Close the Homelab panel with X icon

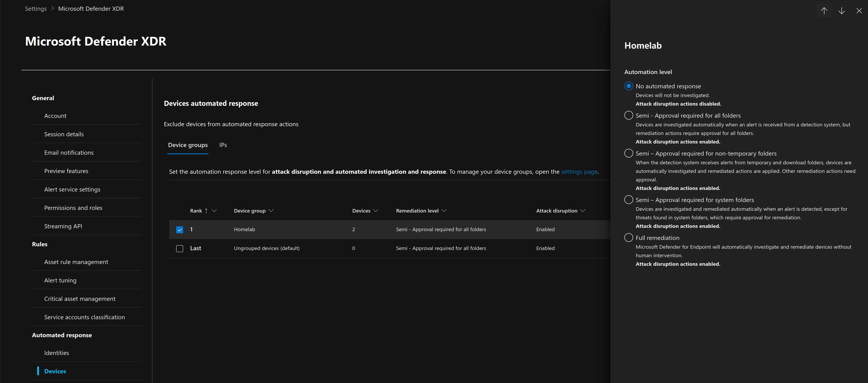[859, 11]
